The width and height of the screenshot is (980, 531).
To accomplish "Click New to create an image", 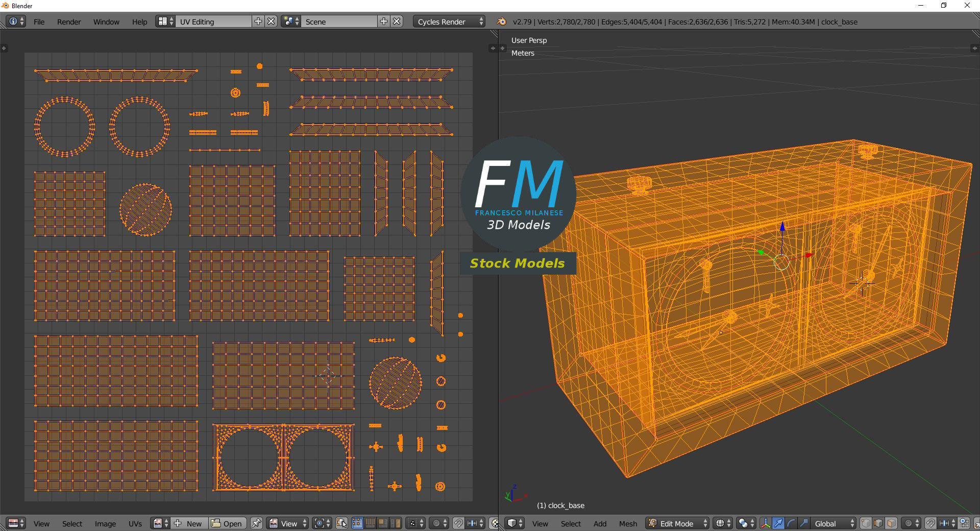I will pos(190,523).
